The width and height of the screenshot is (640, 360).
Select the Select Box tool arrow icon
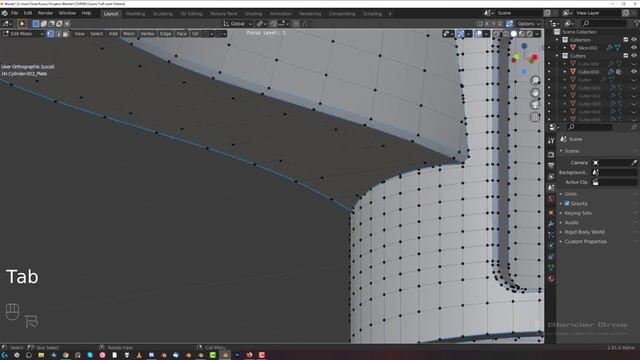(22, 24)
